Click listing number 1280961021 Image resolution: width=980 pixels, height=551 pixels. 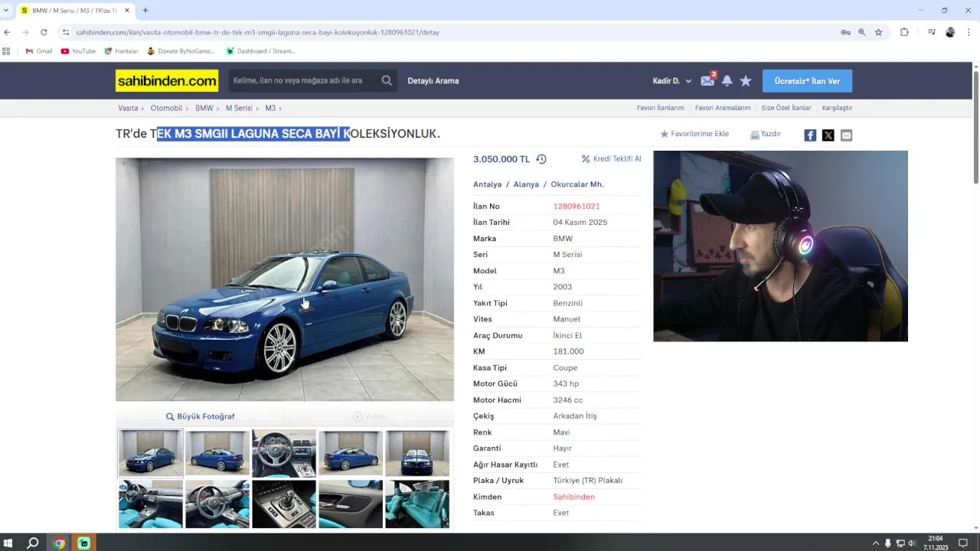tap(577, 207)
